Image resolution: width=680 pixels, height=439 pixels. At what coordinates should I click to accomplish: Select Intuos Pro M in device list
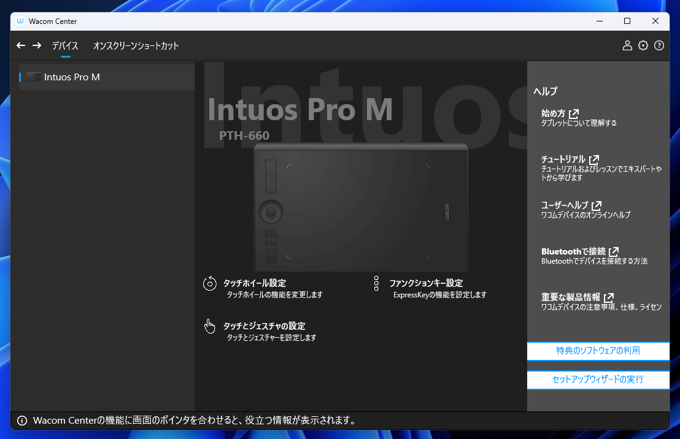click(107, 77)
